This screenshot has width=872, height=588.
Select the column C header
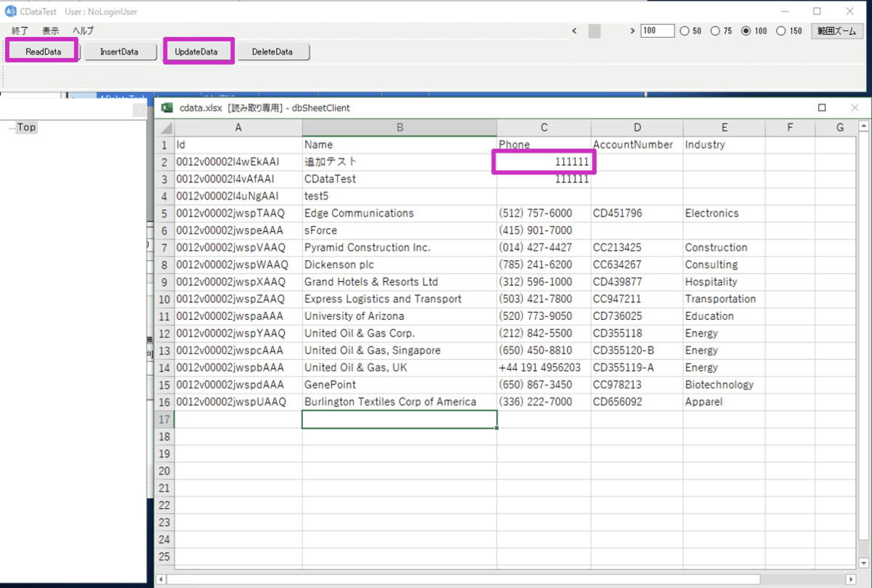point(544,128)
